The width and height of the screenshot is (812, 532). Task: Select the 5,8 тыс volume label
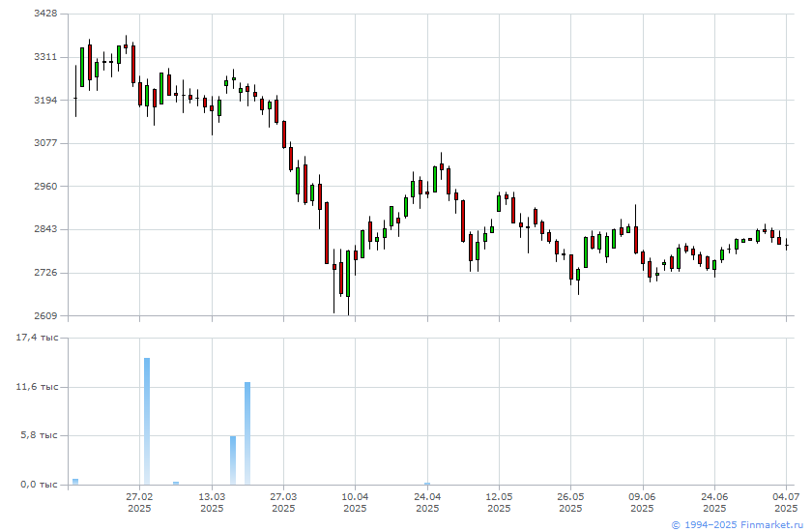(x=39, y=435)
